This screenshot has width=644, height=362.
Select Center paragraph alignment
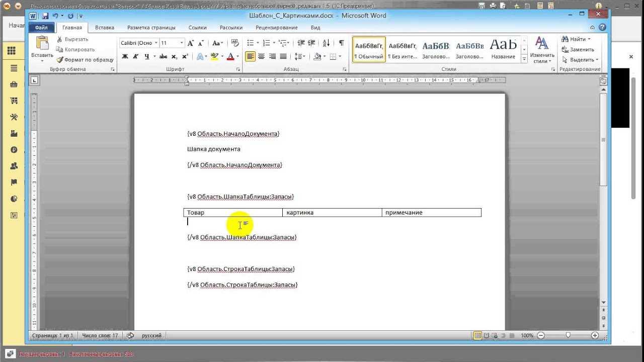tap(261, 56)
